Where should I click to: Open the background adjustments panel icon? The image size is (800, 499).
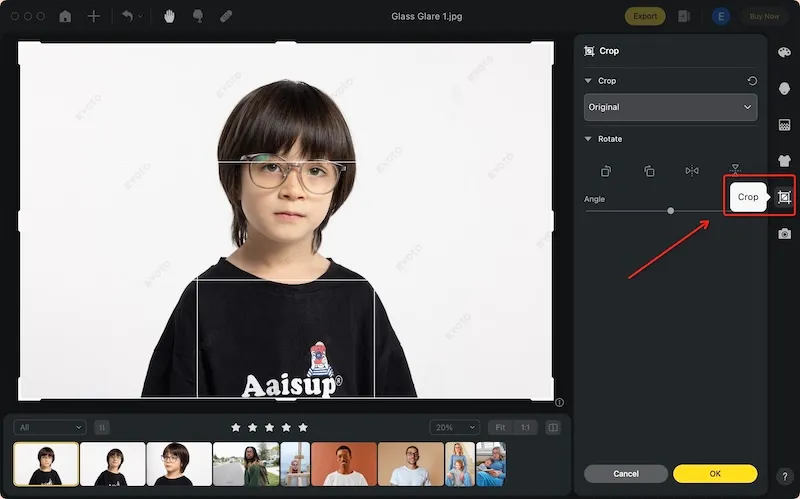[x=784, y=124]
